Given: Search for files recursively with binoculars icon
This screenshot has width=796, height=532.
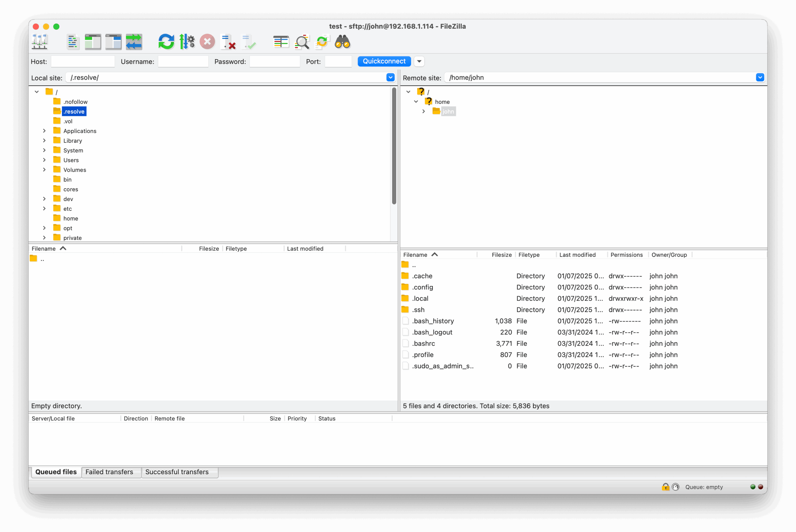Looking at the screenshot, I should click(342, 41).
